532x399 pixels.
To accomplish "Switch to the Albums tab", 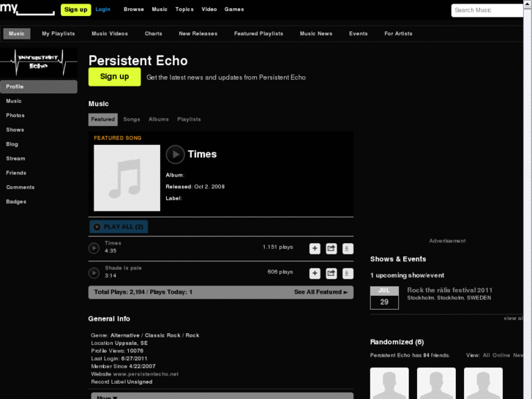I will coord(159,119).
